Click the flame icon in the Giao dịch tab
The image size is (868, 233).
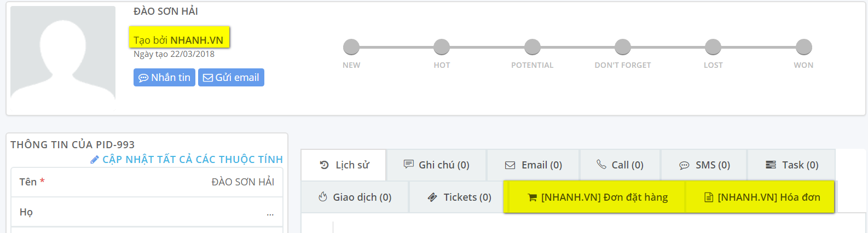pyautogui.click(x=323, y=197)
